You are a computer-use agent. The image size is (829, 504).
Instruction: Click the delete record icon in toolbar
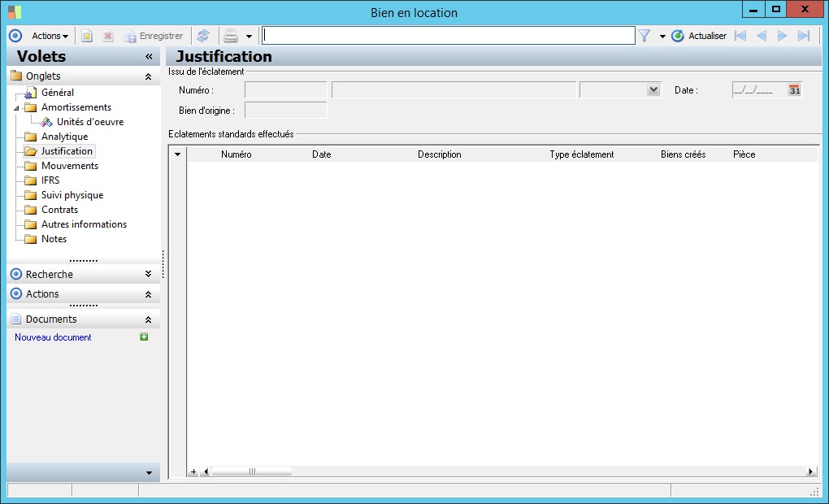click(x=108, y=36)
